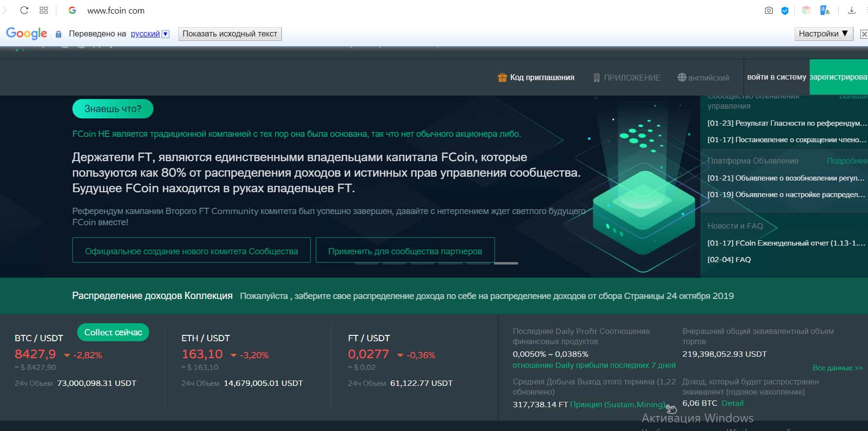The height and width of the screenshot is (431, 868).
Task: Select Новости и FAQ section heading
Action: click(x=735, y=226)
